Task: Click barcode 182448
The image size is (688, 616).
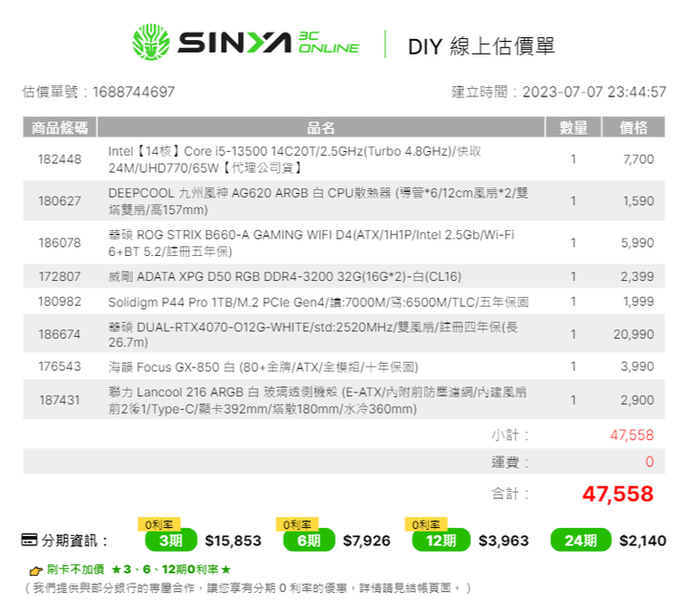Action: [x=59, y=159]
